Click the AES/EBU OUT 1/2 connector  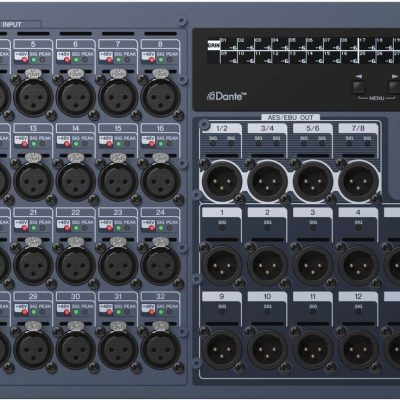pyautogui.click(x=222, y=181)
